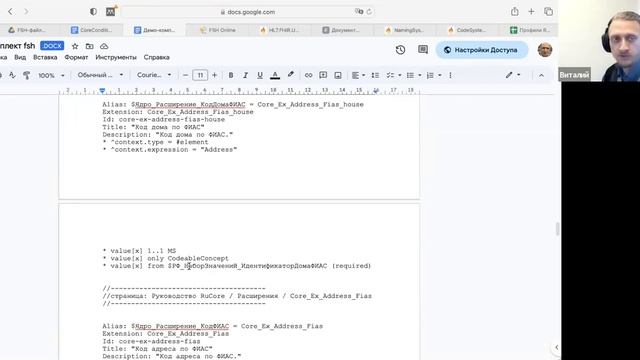This screenshot has width=640, height=360.
Task: Show the side panel with bottom-right chevron
Action: pos(557,347)
